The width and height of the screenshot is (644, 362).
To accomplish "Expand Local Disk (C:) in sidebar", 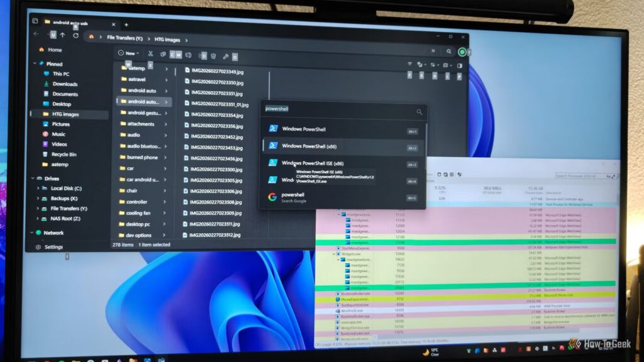I will click(x=38, y=189).
